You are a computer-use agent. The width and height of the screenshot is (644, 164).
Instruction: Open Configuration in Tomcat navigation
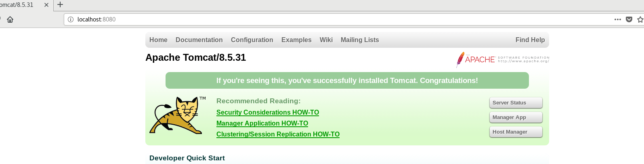(x=252, y=40)
